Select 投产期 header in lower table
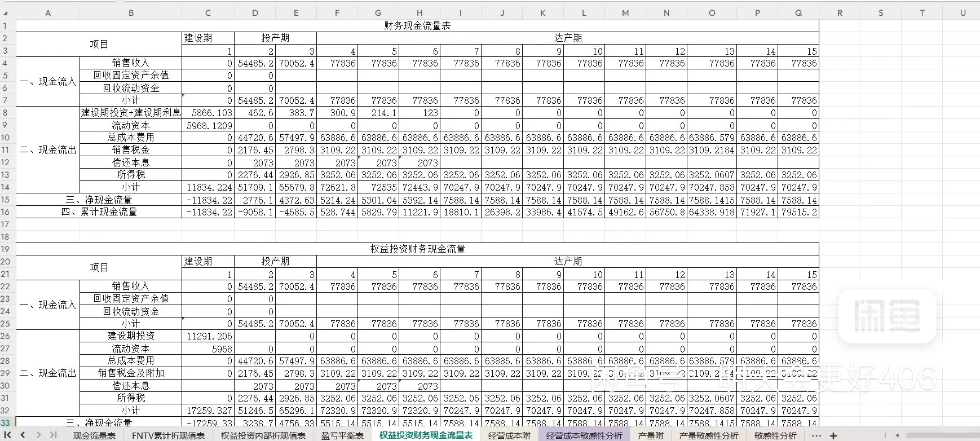Viewport: 980px width, 441px height. [275, 261]
